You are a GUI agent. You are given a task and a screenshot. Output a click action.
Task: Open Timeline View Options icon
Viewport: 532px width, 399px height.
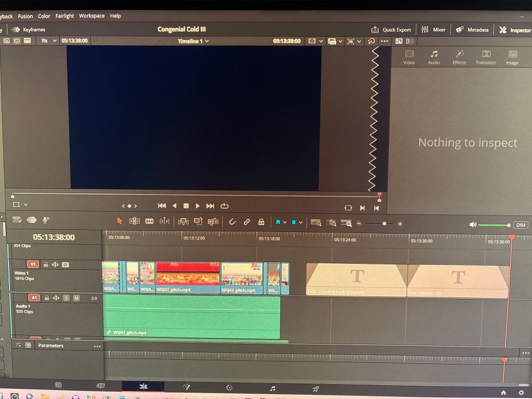(x=16, y=220)
